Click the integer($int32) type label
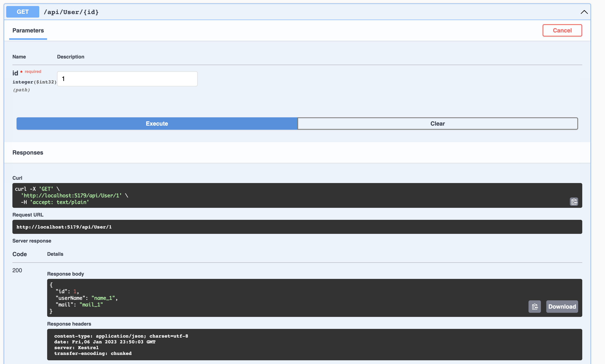605x364 pixels. pos(34,82)
